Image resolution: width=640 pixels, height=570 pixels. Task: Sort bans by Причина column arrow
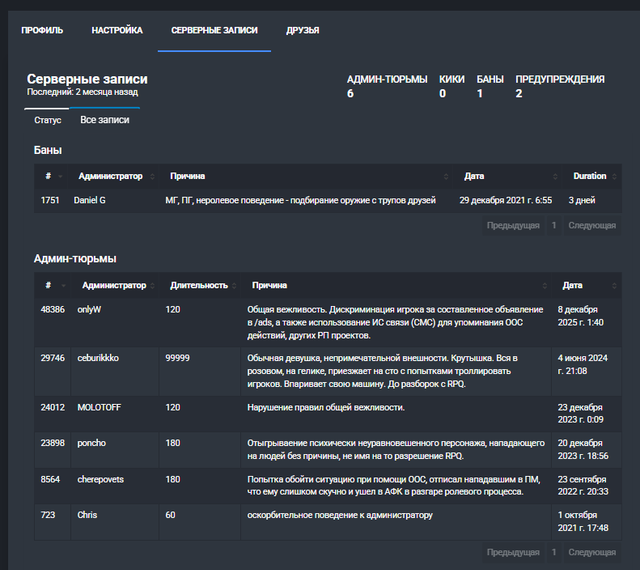coord(446,176)
